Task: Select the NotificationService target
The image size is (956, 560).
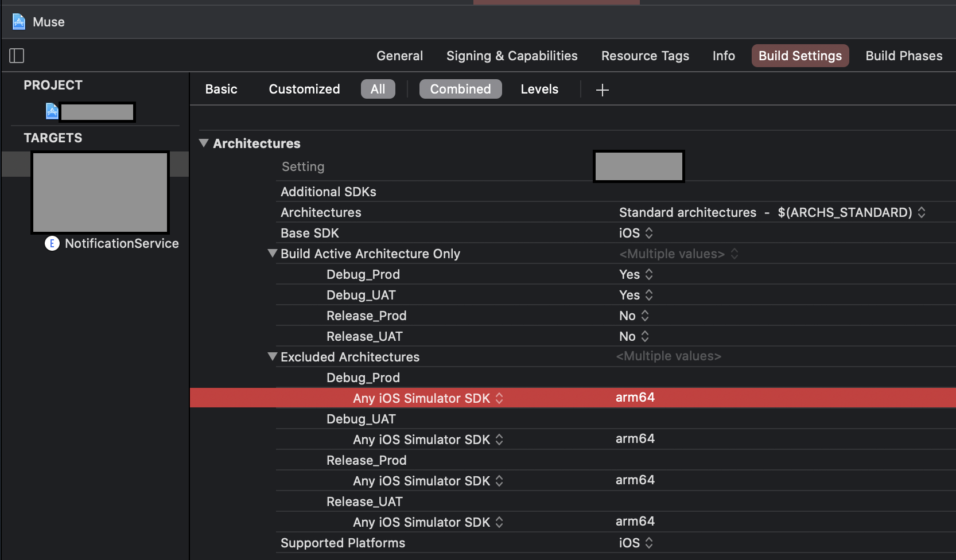Action: (x=122, y=243)
